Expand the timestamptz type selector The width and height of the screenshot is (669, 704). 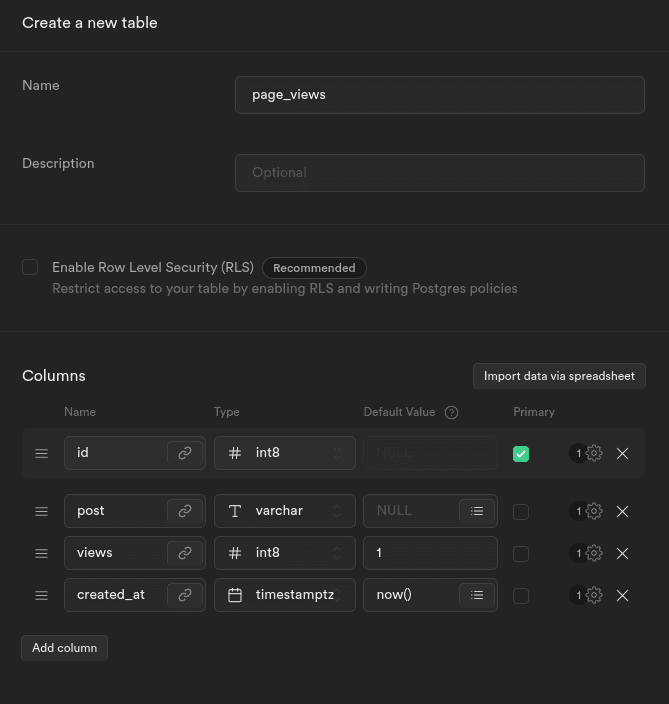click(x=285, y=595)
